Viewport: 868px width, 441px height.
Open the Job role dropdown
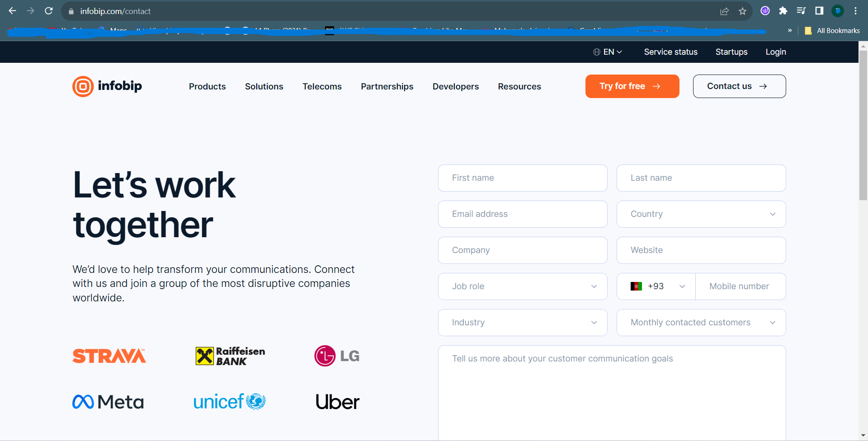523,286
